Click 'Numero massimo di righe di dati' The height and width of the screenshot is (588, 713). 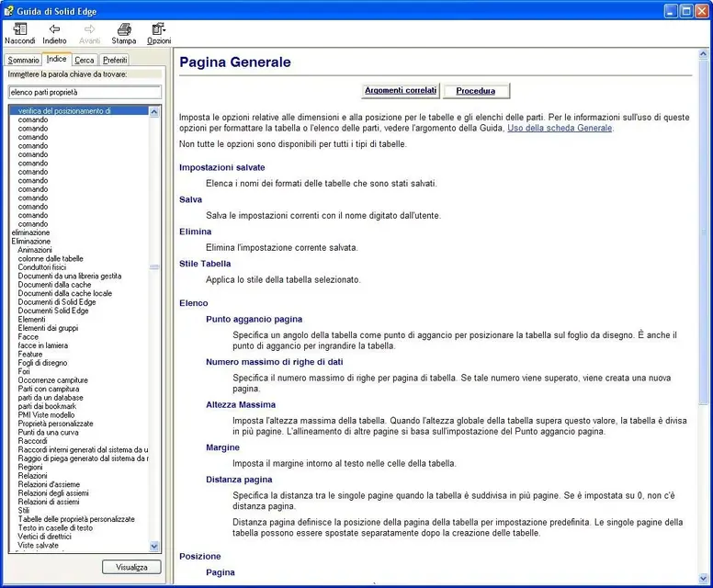(274, 362)
